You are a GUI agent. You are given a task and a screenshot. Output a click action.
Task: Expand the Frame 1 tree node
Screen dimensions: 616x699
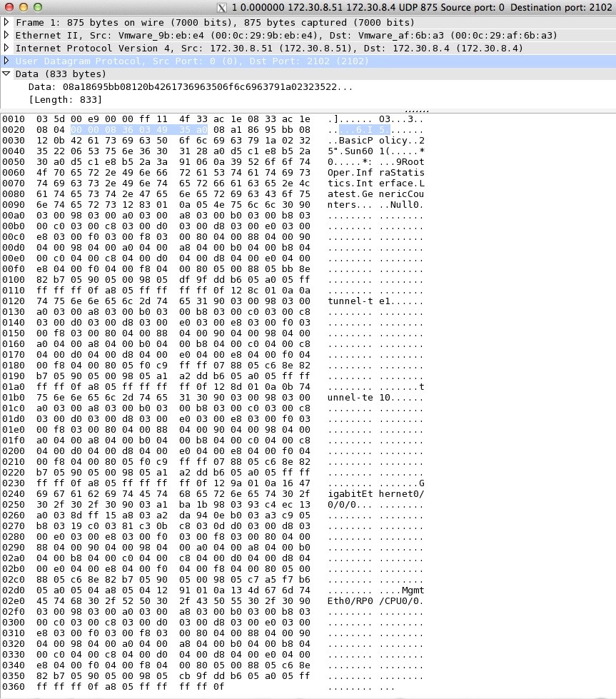tap(7, 22)
